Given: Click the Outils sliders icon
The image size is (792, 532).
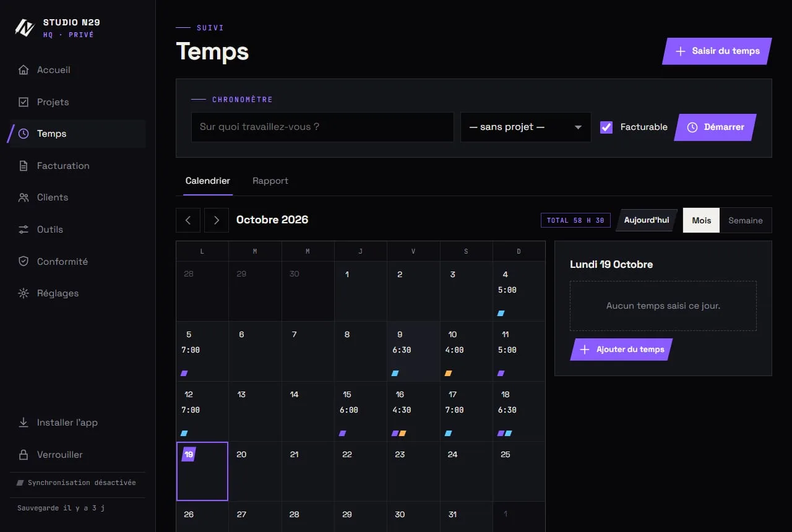Looking at the screenshot, I should 24,230.
